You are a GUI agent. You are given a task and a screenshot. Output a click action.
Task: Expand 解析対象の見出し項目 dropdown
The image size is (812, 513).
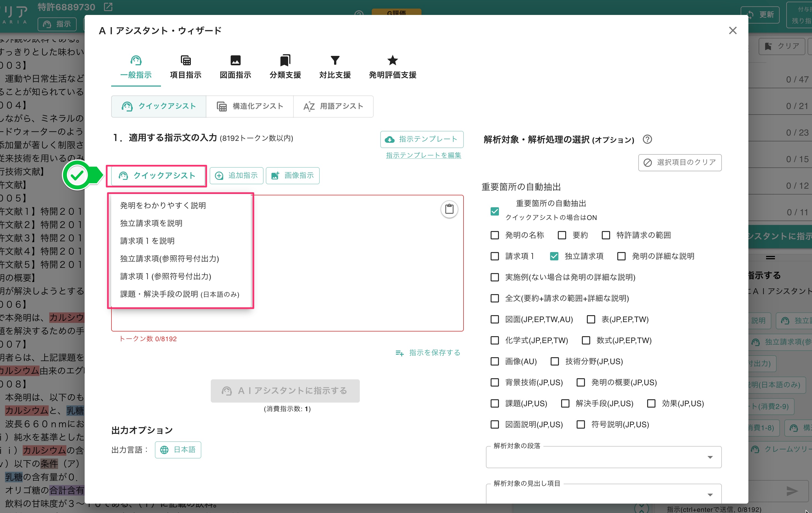603,494
